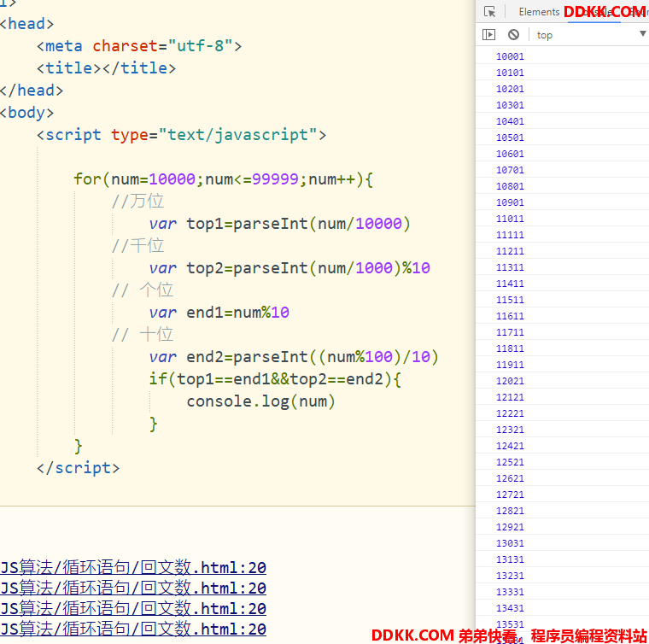Select console output 13231
Image resolution: width=649 pixels, height=644 pixels.
(x=510, y=576)
